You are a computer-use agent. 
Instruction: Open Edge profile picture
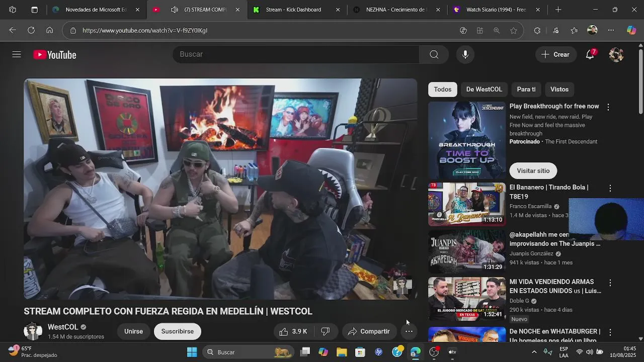593,30
